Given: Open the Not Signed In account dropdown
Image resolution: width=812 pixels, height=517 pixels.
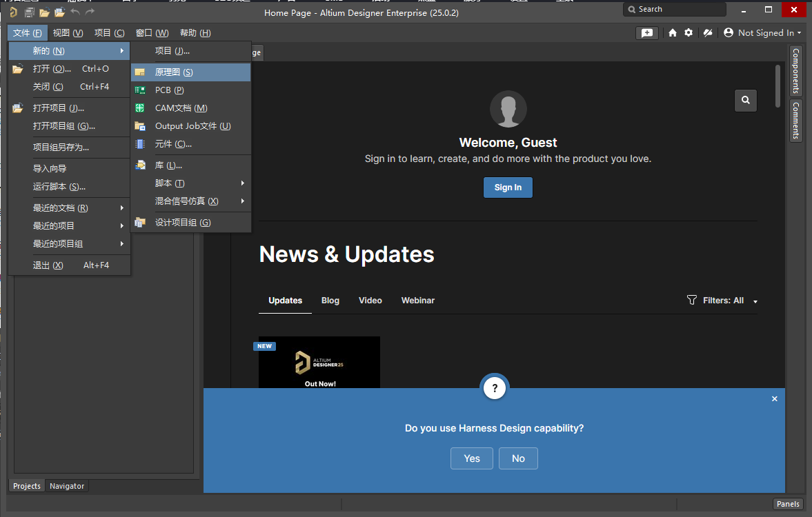Looking at the screenshot, I should [762, 32].
